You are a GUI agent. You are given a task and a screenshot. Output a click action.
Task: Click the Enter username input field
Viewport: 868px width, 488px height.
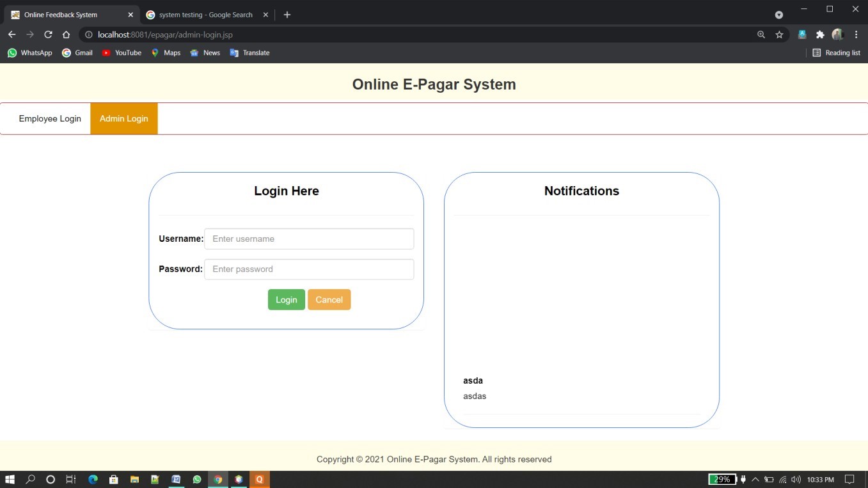[309, 239]
